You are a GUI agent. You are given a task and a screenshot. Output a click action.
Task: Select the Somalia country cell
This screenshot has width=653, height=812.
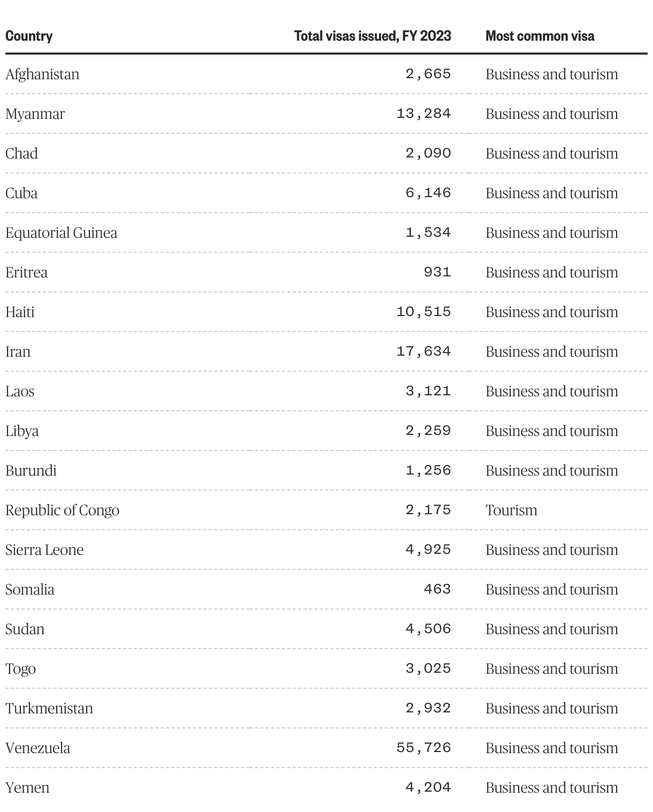pos(30,590)
